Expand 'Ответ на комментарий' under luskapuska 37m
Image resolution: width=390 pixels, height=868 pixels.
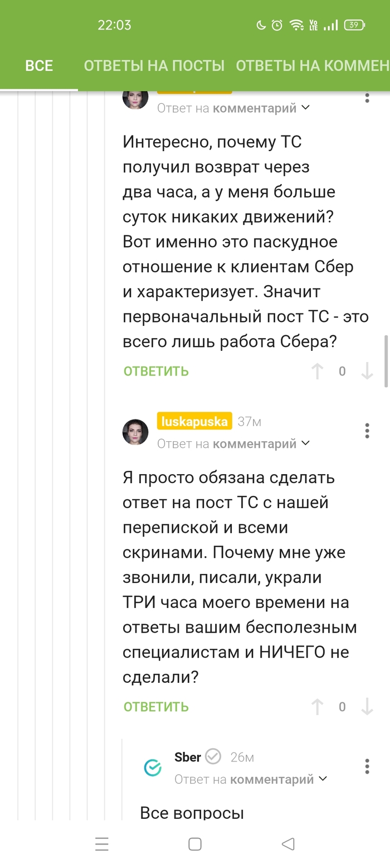click(x=233, y=444)
